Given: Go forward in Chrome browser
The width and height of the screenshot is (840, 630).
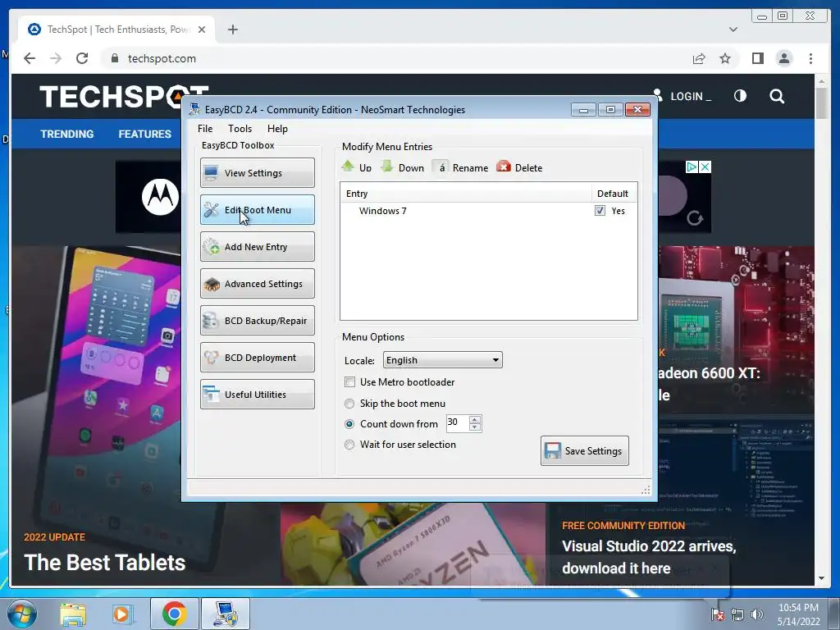Looking at the screenshot, I should tap(56, 58).
